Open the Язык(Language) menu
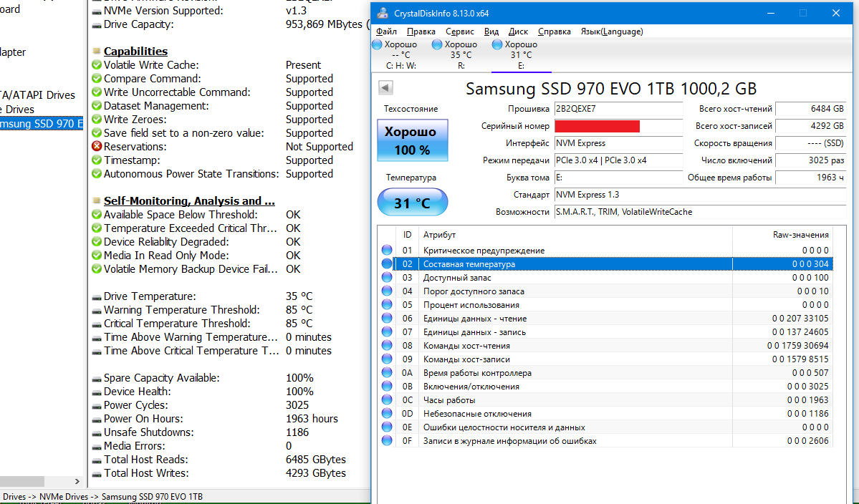 pos(612,31)
